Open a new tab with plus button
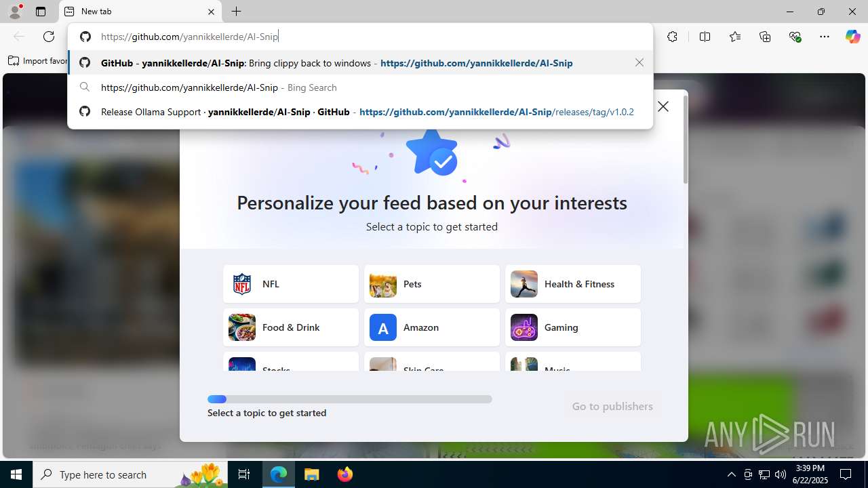 236,12
